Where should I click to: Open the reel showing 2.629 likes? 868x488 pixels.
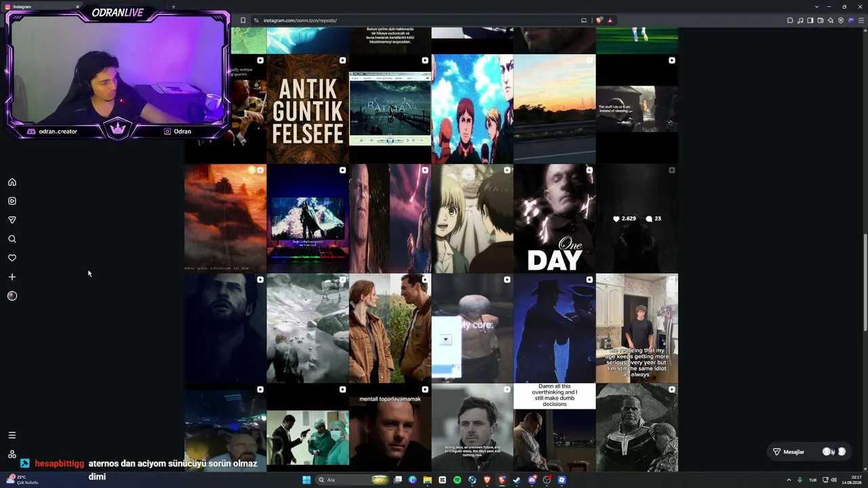pos(637,219)
